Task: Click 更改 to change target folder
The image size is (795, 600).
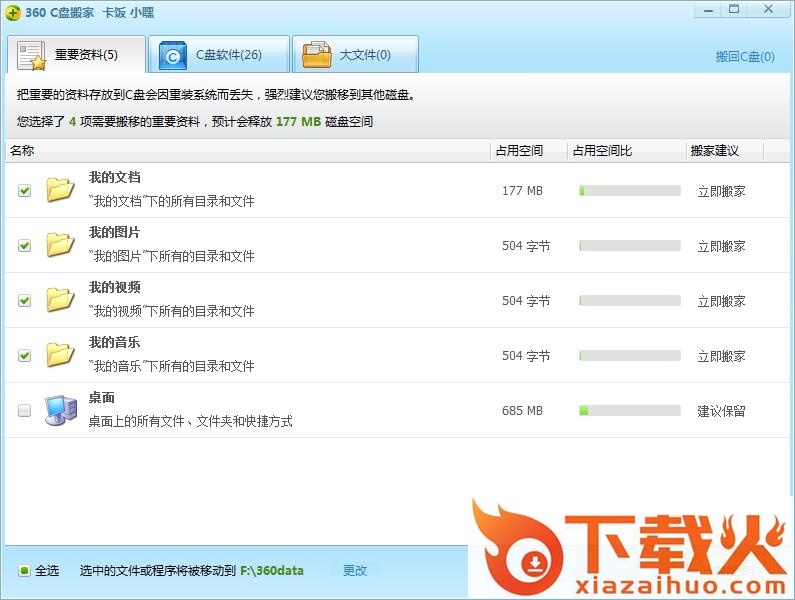Action: pyautogui.click(x=355, y=571)
